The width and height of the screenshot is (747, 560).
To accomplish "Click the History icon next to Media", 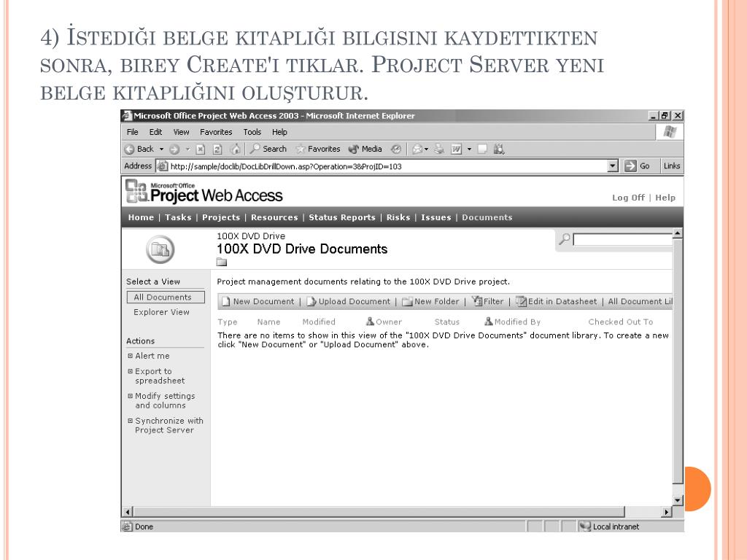I will tap(396, 149).
